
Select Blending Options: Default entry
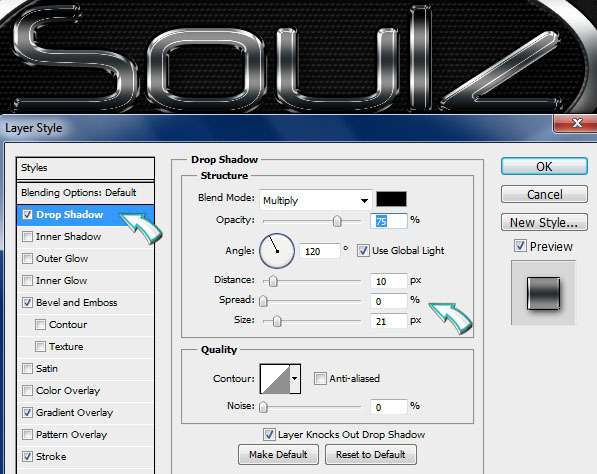click(x=85, y=193)
